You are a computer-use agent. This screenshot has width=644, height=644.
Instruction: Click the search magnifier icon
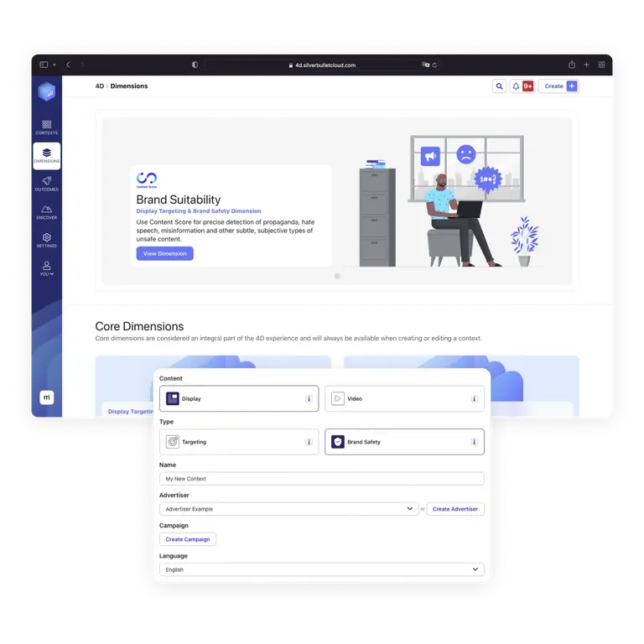click(x=499, y=86)
